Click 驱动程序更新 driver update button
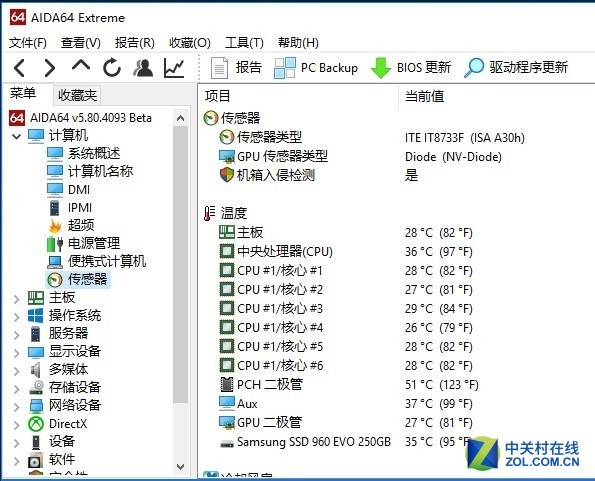Viewport: 595px width, 481px height. tap(516, 68)
